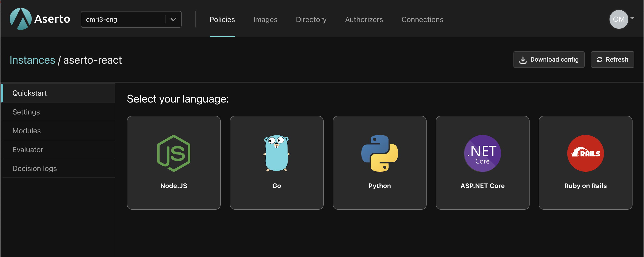Screen dimensions: 644x257
Task: Click the OM user avatar
Action: pos(619,19)
